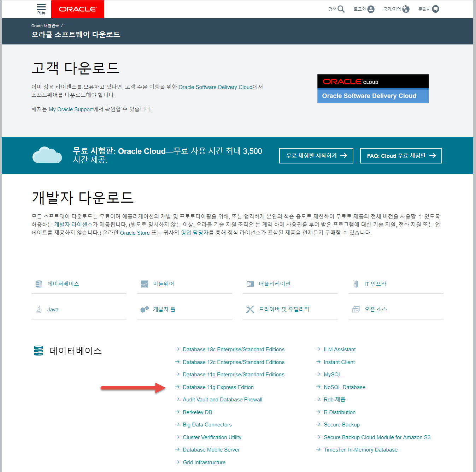Click the search magnifier icon (검색)
476x472 pixels.
point(341,9)
